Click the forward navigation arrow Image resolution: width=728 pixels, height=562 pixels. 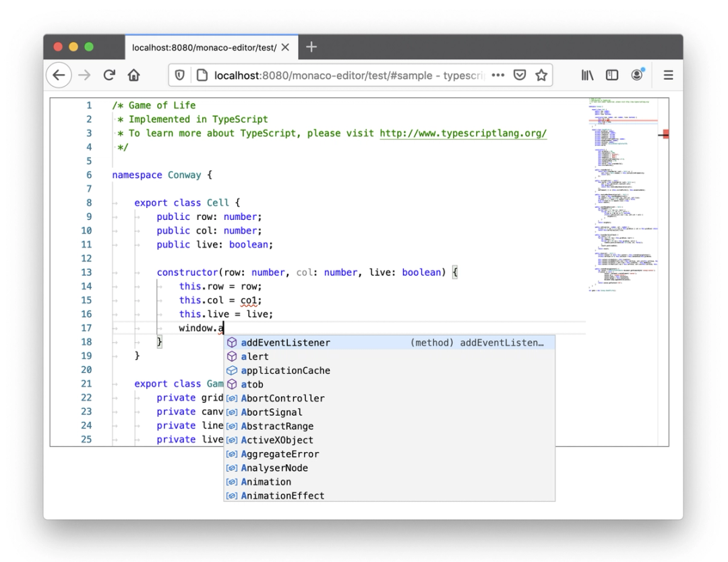pos(84,74)
